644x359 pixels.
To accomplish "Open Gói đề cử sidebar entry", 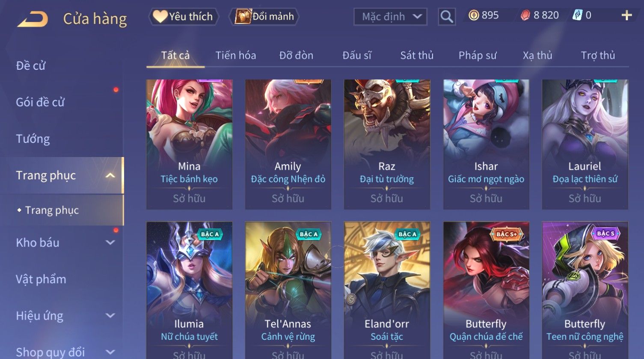I will (40, 102).
